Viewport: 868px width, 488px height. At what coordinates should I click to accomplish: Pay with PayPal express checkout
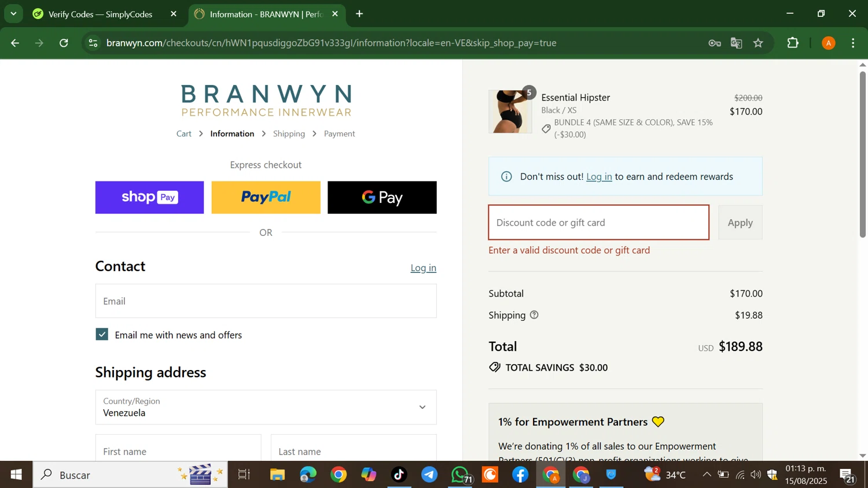(x=266, y=197)
